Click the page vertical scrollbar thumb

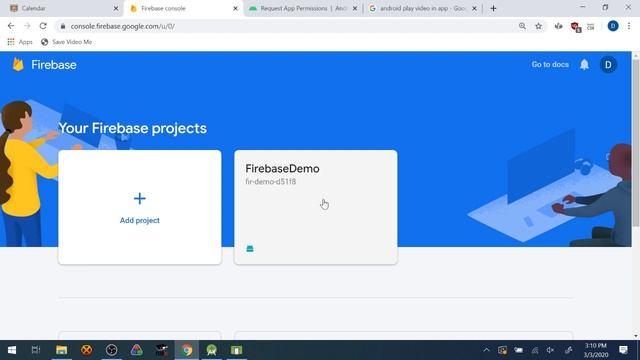(636, 143)
